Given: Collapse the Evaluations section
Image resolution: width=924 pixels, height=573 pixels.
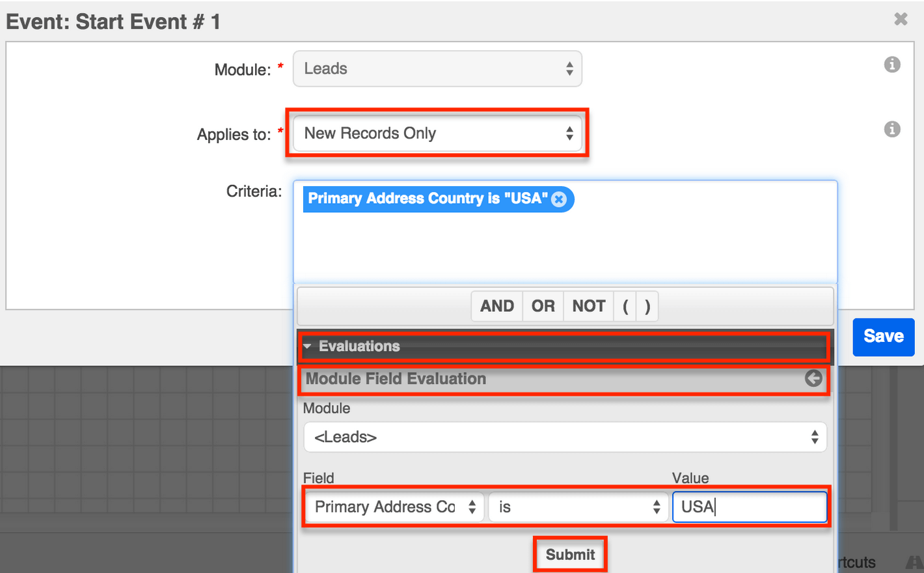Looking at the screenshot, I should coord(564,346).
